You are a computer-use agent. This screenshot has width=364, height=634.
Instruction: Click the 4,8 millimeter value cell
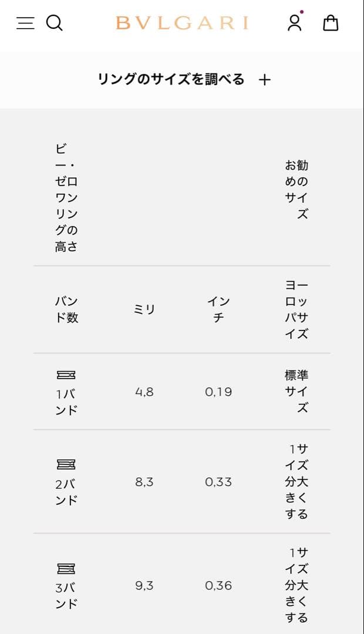pyautogui.click(x=144, y=392)
